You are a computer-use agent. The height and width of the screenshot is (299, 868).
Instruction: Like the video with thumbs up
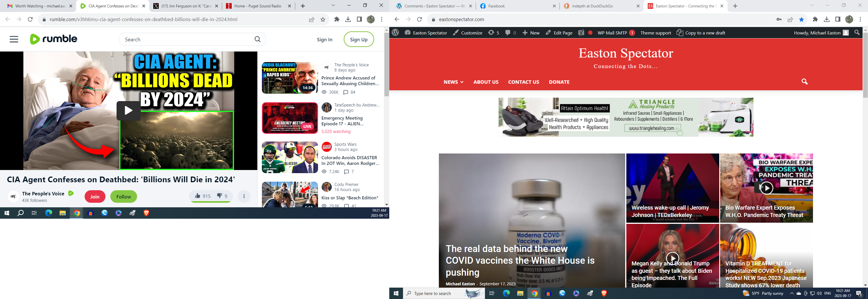click(x=202, y=196)
